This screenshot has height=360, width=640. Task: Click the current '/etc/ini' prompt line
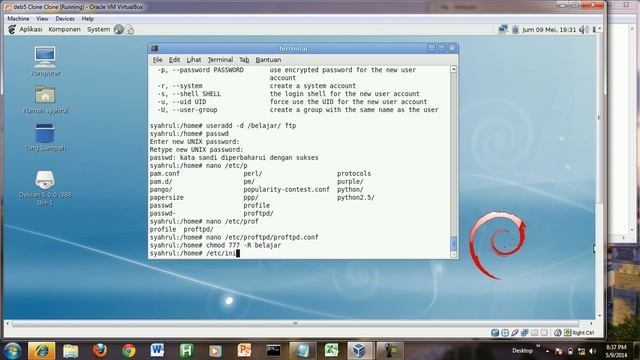(x=195, y=253)
